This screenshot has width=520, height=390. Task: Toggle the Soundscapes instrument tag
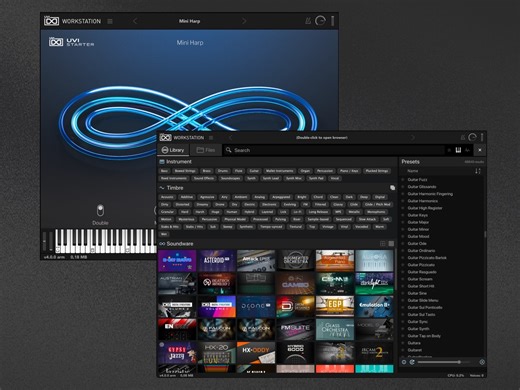click(230, 178)
